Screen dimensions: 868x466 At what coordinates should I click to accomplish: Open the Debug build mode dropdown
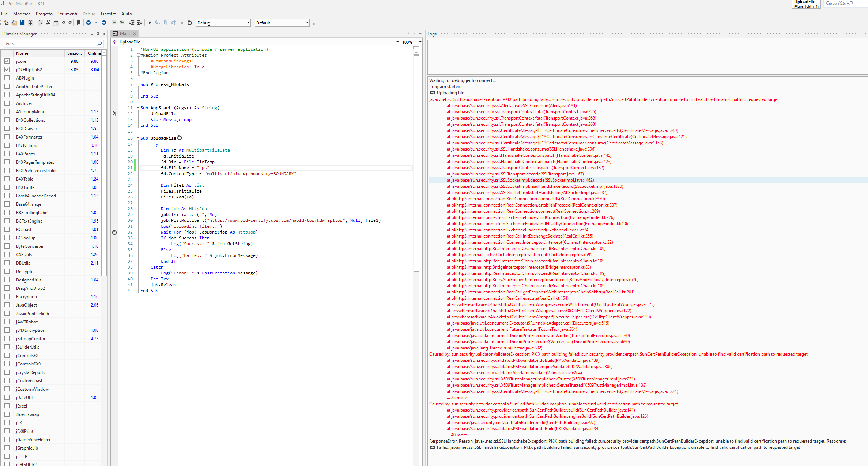(223, 23)
